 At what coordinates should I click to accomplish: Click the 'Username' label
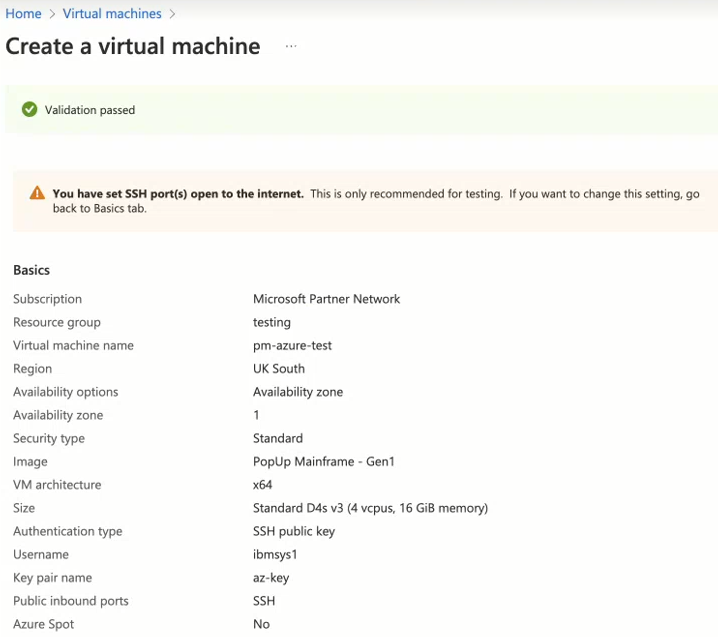coord(41,555)
